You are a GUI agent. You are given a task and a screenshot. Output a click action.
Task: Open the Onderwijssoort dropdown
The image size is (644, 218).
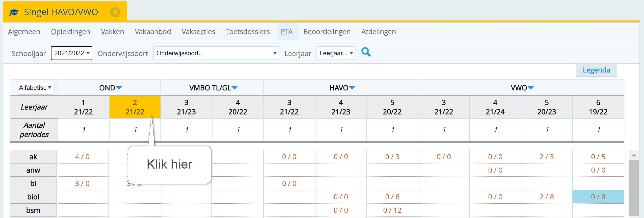coord(216,53)
